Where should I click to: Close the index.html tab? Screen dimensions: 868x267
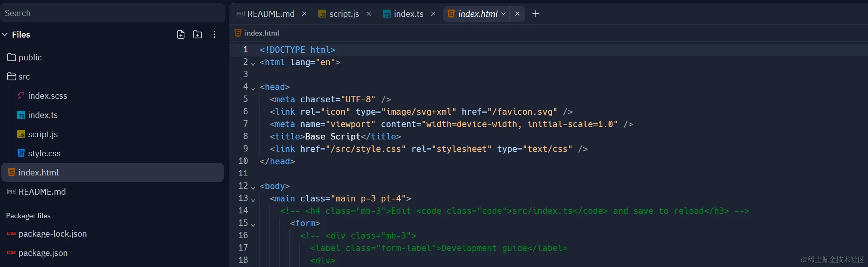pos(517,14)
